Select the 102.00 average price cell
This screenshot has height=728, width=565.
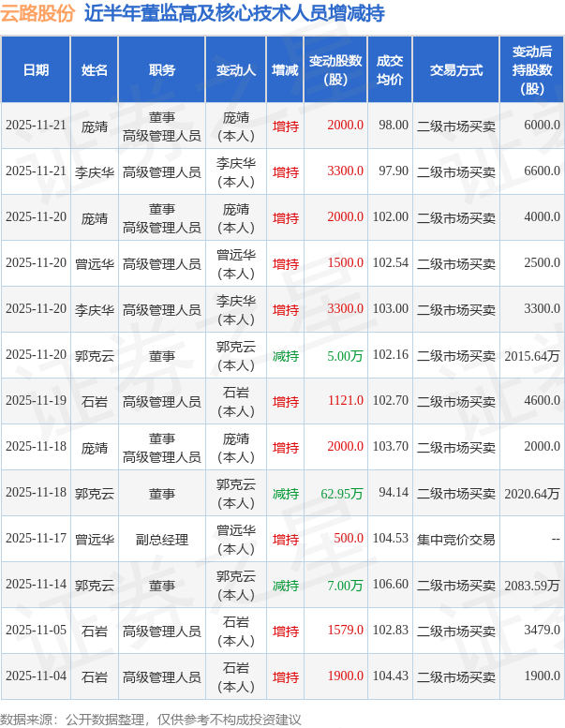click(x=391, y=217)
